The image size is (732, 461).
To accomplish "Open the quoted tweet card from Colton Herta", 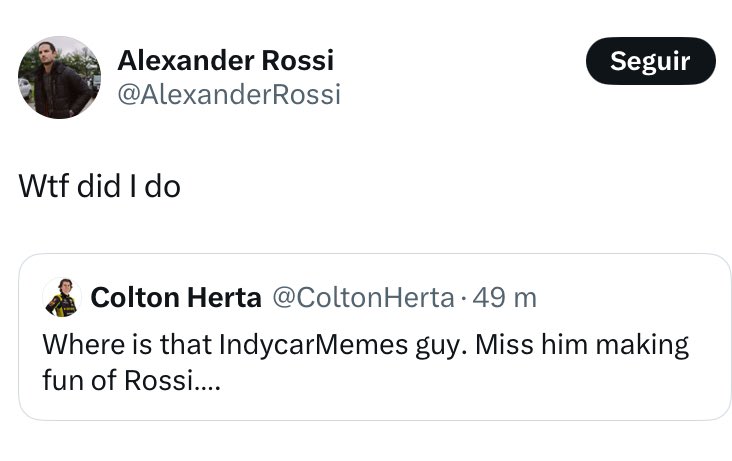I will (374, 337).
